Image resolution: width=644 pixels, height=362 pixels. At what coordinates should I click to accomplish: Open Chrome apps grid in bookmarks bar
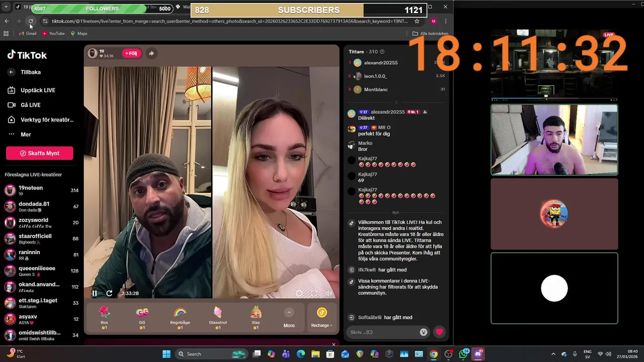click(x=6, y=34)
